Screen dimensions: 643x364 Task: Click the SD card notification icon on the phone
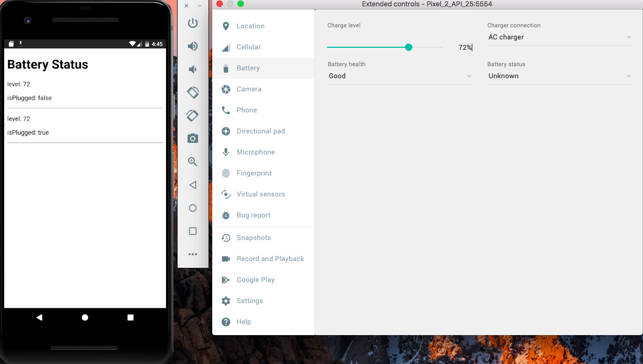(12, 44)
